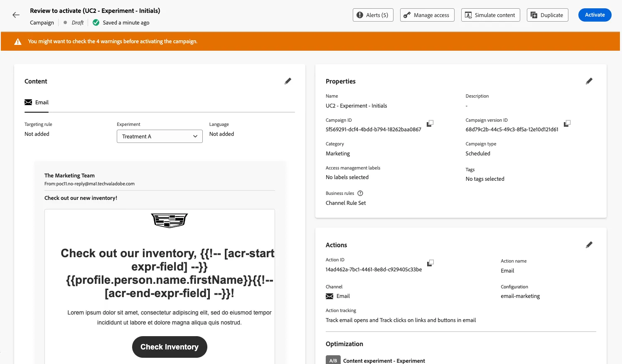Screen dimensions: 622x364
Task: Click the Draft status label
Action: click(x=78, y=23)
